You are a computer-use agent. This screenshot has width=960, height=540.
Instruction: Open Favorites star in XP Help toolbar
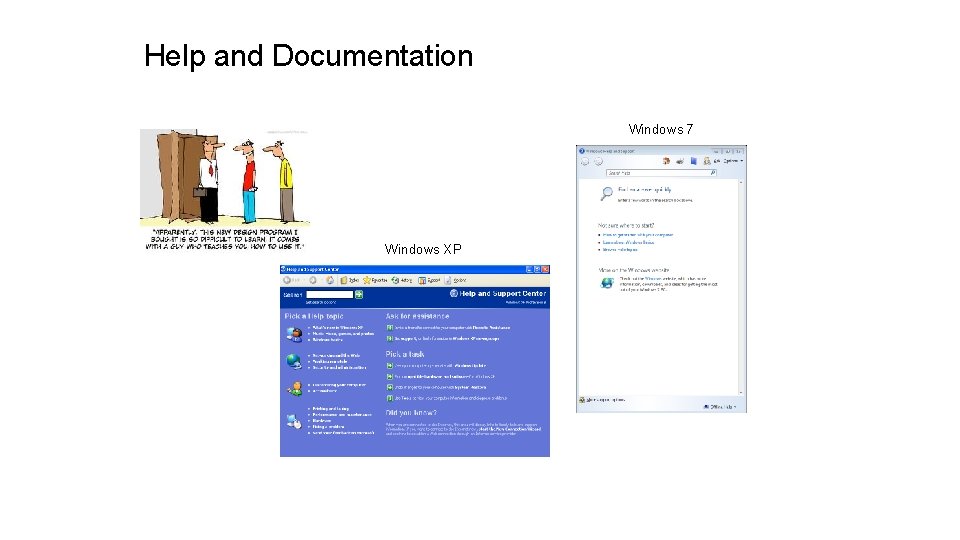375,280
